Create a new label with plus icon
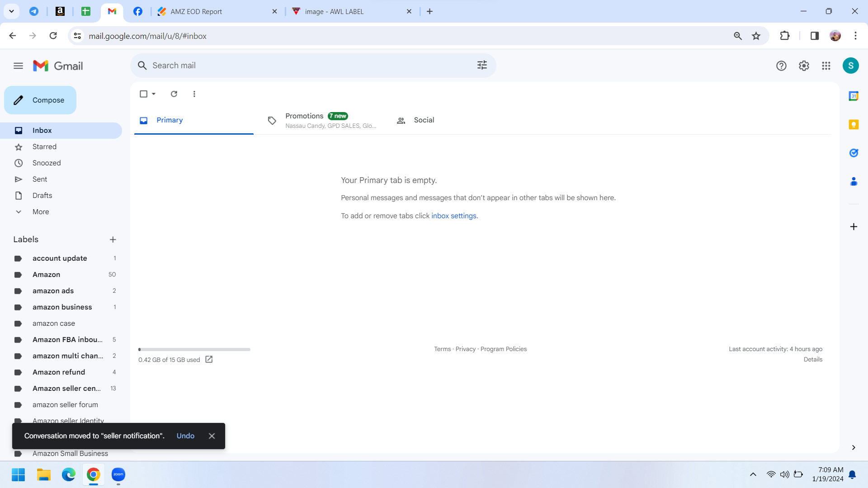 (113, 239)
